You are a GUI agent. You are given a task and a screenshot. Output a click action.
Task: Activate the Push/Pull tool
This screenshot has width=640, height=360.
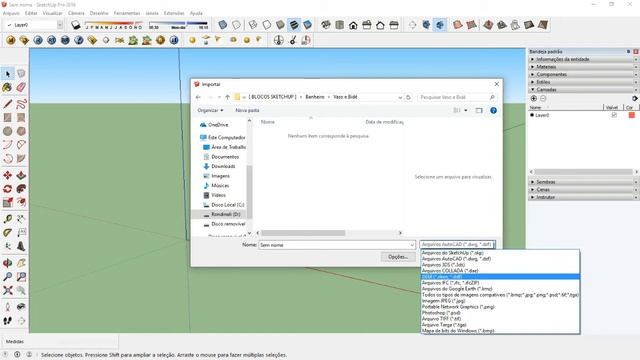click(x=21, y=176)
